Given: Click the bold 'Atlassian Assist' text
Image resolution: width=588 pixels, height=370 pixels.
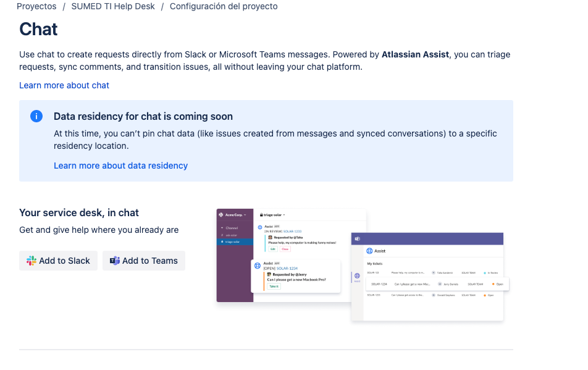Looking at the screenshot, I should point(415,54).
